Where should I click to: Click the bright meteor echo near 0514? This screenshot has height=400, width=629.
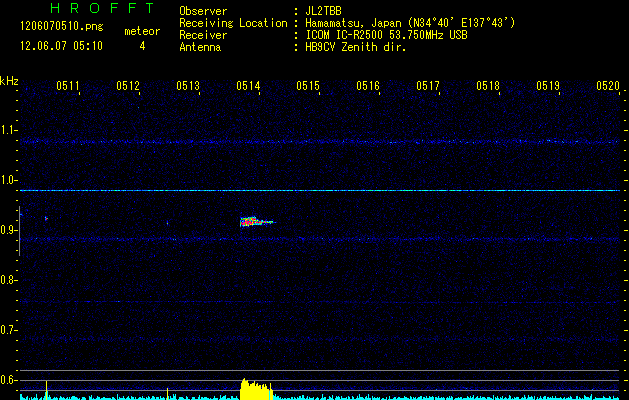254,222
